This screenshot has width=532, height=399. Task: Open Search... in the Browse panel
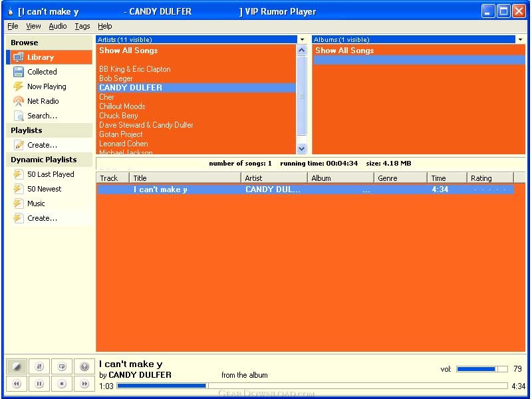click(x=49, y=116)
